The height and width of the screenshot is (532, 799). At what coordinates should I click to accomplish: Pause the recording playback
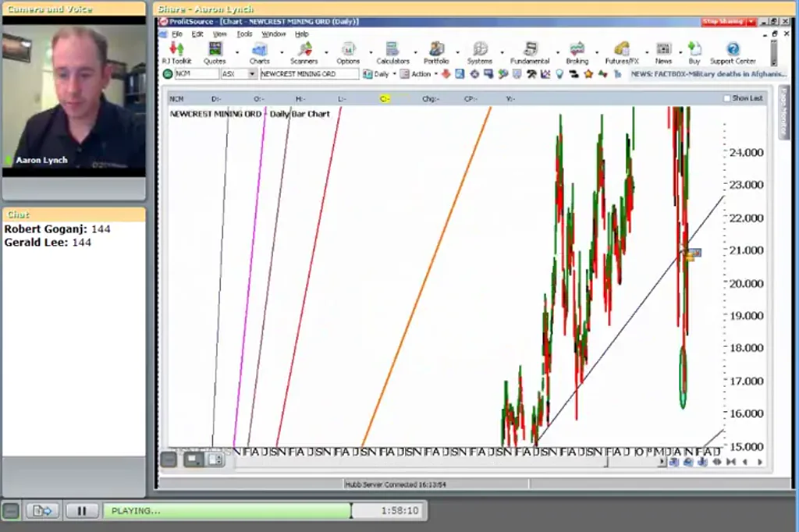(81, 511)
